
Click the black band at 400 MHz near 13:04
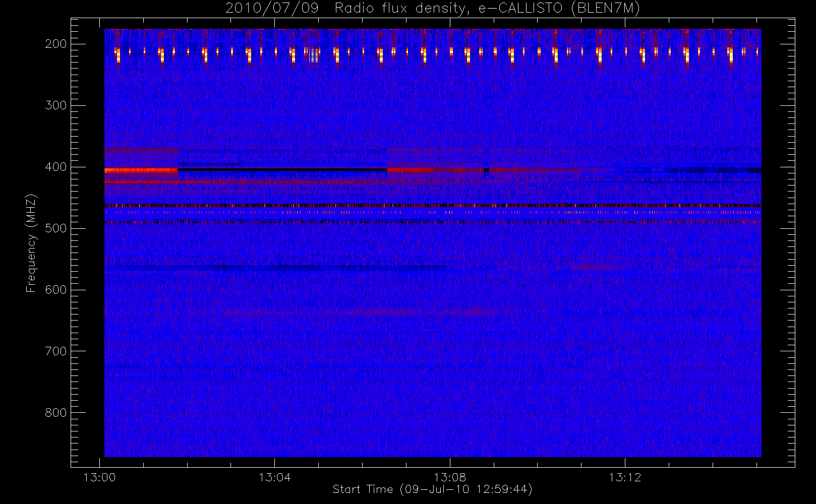[x=282, y=170]
